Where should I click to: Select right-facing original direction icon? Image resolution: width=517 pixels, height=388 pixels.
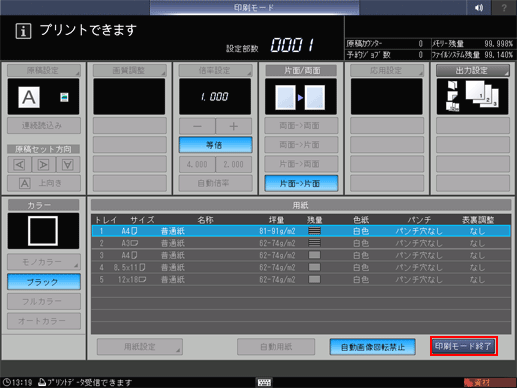(44, 165)
